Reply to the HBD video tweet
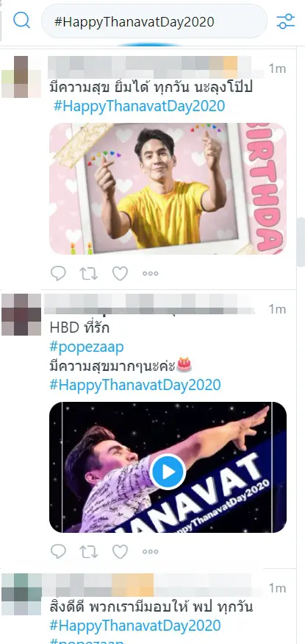305x644 pixels. pyautogui.click(x=58, y=551)
